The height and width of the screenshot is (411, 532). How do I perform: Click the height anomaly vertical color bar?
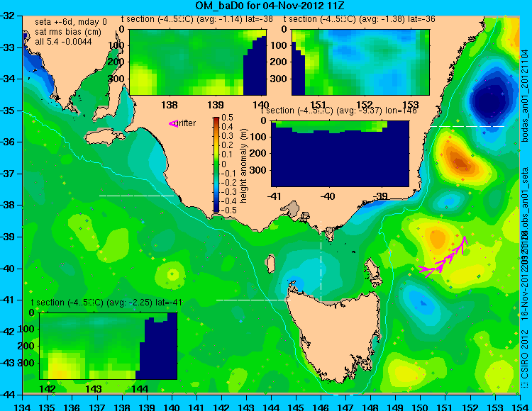216,164
